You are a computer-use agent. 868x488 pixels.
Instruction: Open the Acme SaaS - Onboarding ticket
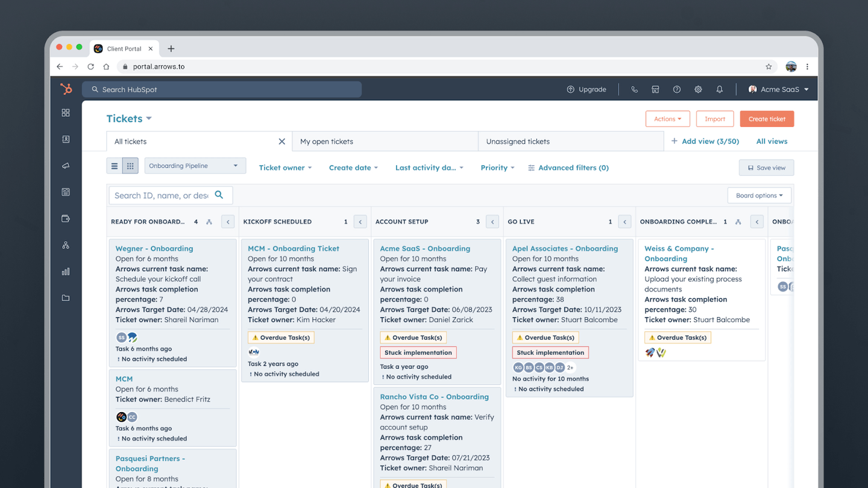click(x=425, y=248)
